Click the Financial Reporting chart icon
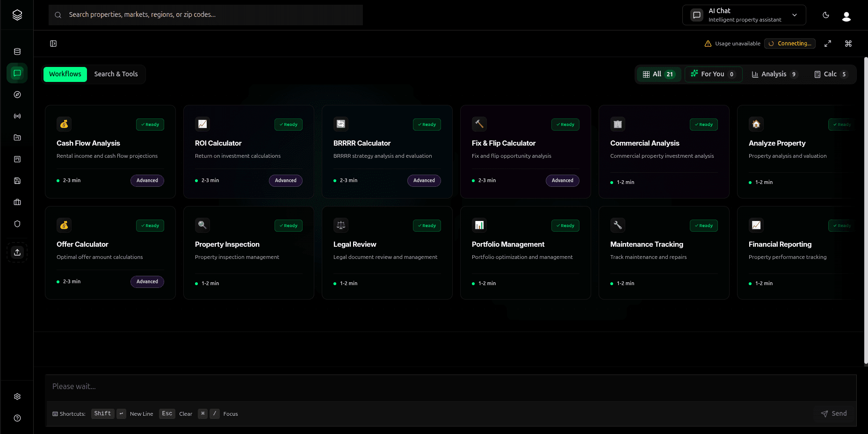 click(756, 225)
